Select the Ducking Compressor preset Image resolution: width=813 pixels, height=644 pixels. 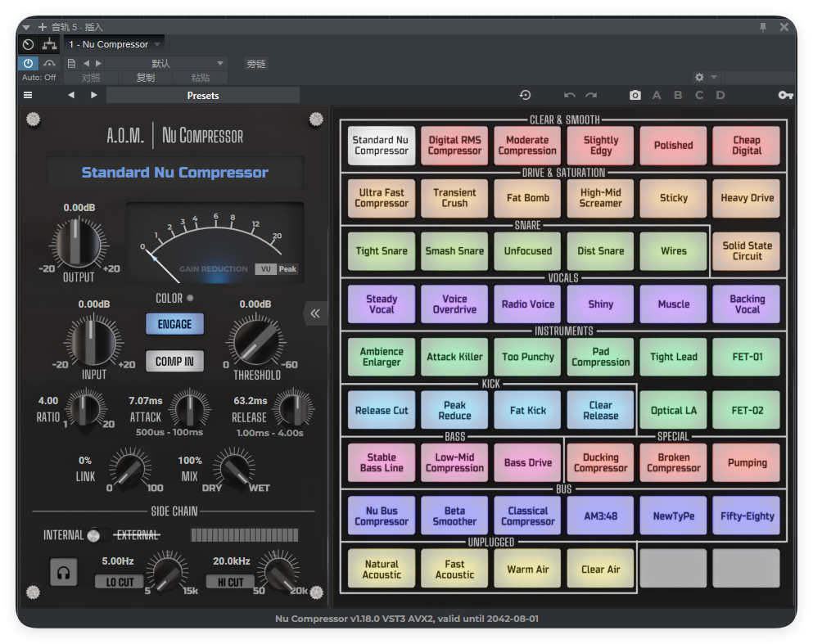(x=600, y=462)
